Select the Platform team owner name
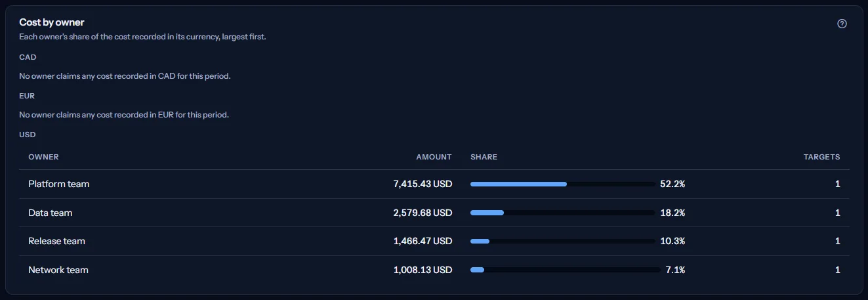The width and height of the screenshot is (868, 300). click(x=59, y=184)
